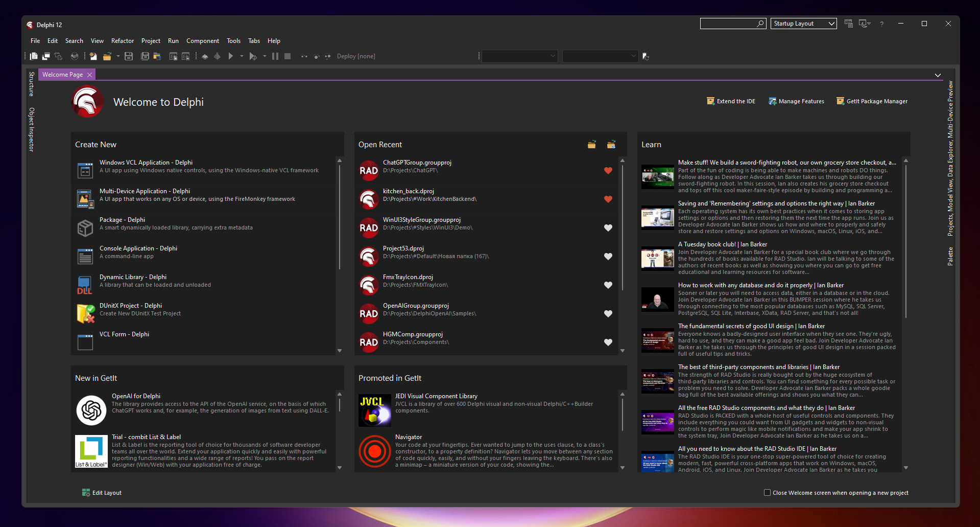Click the Create New list scrollbar
980x527 pixels.
[x=340, y=216]
